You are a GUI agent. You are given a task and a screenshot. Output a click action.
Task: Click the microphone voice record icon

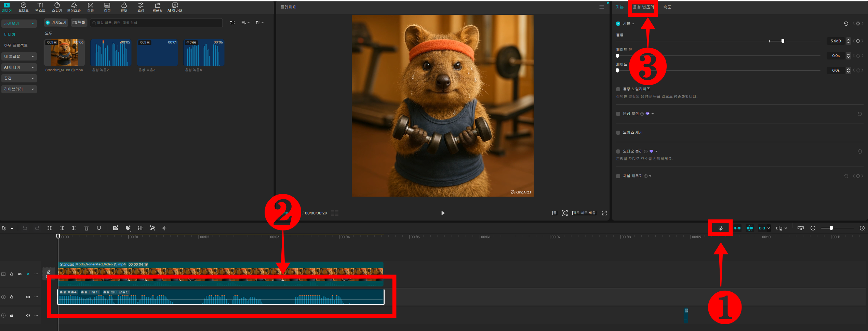720,228
